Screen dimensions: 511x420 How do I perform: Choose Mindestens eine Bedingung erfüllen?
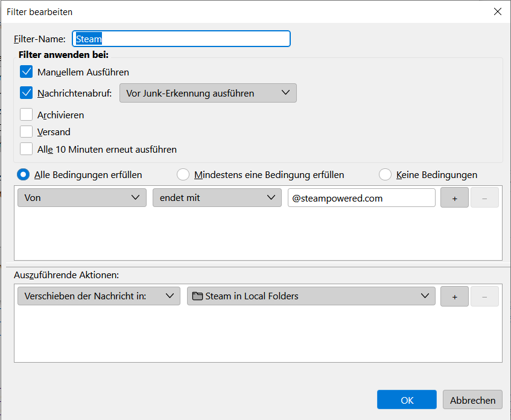point(183,175)
